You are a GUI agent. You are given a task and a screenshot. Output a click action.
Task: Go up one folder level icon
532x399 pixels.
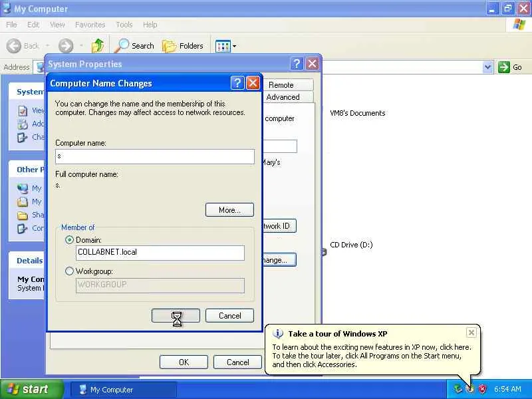(98, 46)
